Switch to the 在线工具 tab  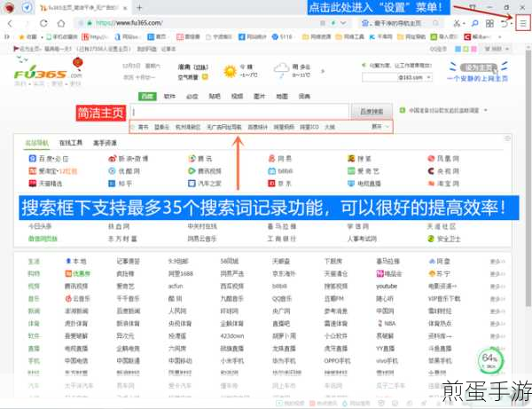pyautogui.click(x=71, y=143)
